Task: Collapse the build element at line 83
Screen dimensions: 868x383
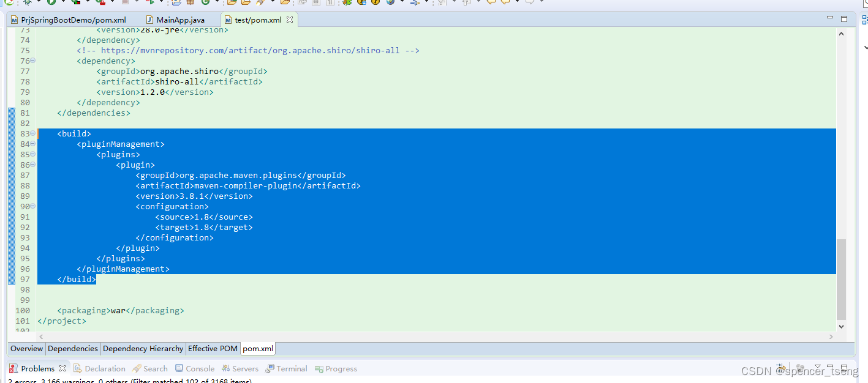Action: point(33,133)
